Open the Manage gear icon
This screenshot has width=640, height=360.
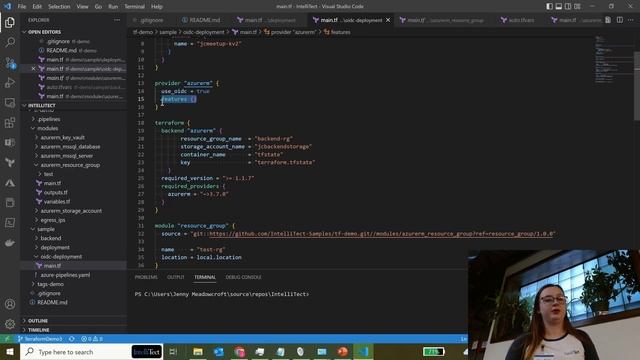[x=10, y=324]
